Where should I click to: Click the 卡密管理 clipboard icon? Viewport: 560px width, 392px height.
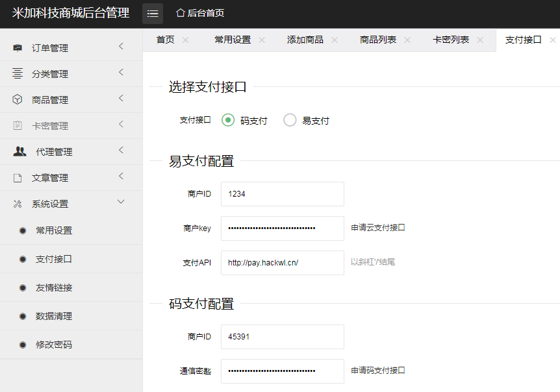point(18,126)
